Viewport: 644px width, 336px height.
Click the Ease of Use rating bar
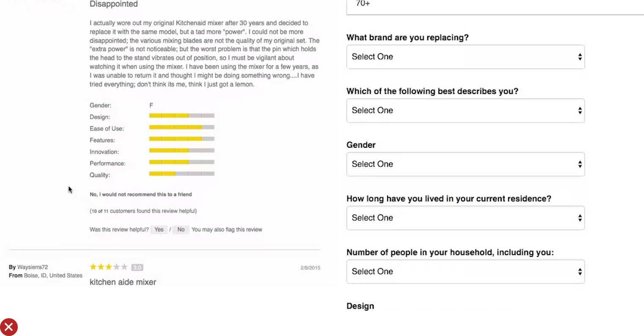pos(182,127)
